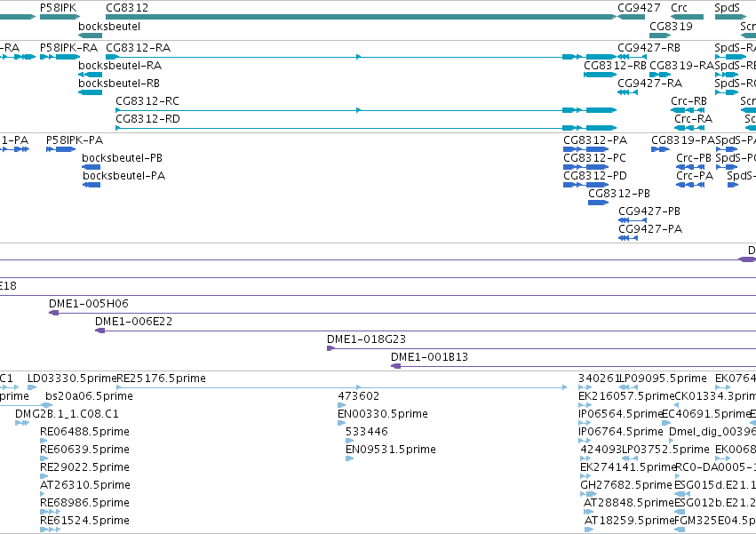This screenshot has width=756, height=534.
Task: Select transcript CG8312-RA
Action: (x=362, y=57)
